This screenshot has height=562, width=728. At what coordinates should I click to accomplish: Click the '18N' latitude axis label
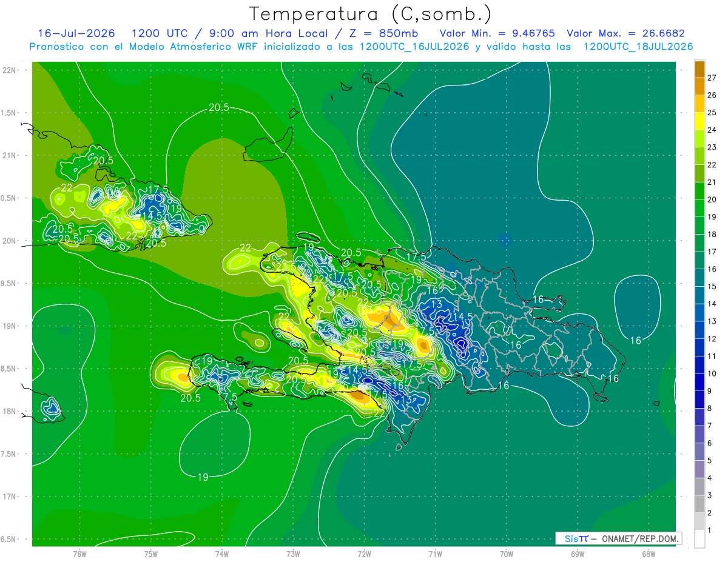[x=10, y=411]
